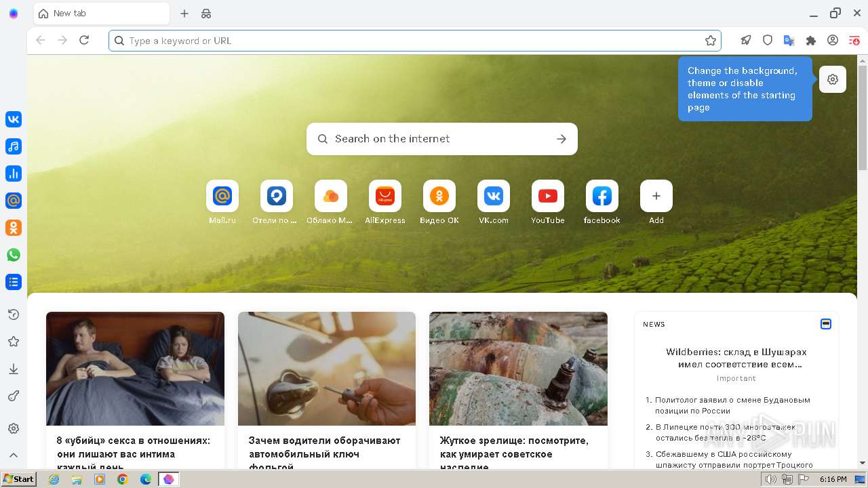This screenshot has height=488, width=868.
Task: Launch Edge from taskbar
Action: pos(146,479)
